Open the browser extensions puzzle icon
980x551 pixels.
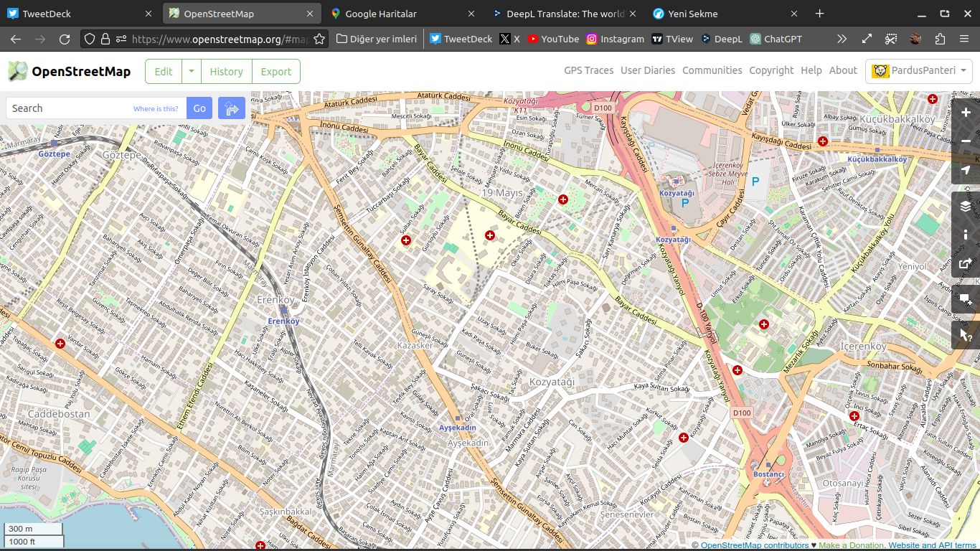[940, 39]
